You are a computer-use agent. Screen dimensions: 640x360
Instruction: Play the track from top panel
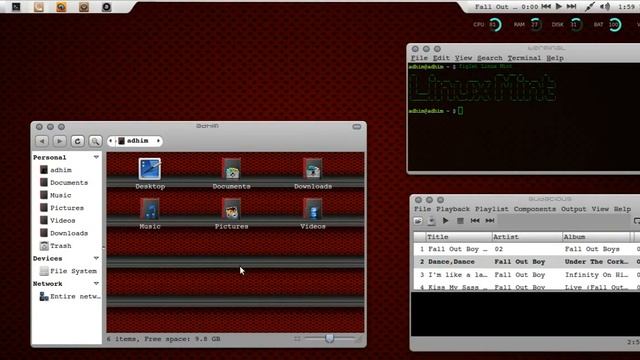[559, 7]
